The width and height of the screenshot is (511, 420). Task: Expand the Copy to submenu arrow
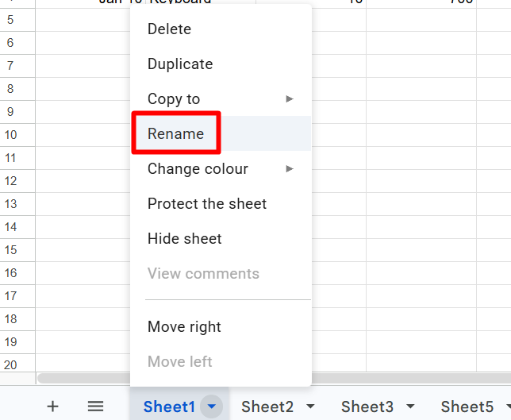(x=290, y=98)
